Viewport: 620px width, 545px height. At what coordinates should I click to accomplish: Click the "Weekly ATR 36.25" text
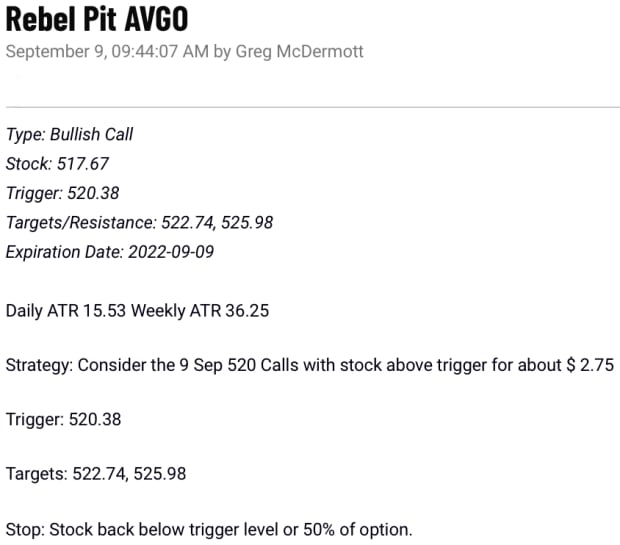pos(205,311)
